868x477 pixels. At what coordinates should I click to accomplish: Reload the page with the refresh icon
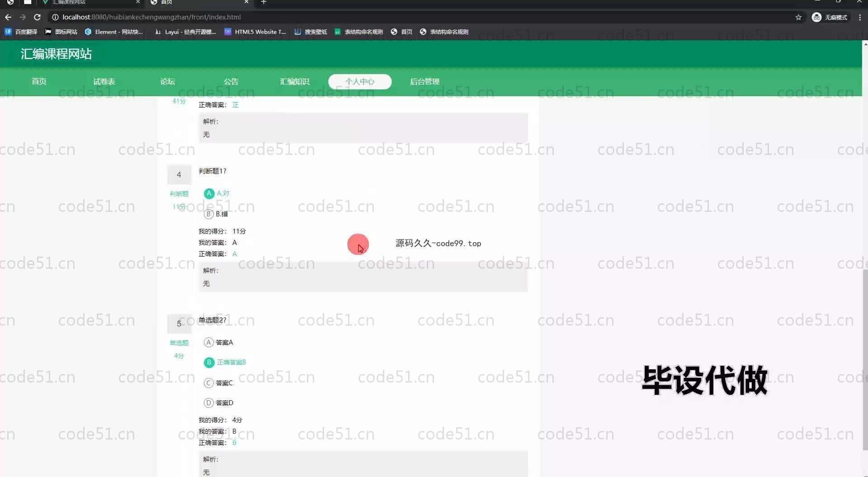[x=38, y=17]
